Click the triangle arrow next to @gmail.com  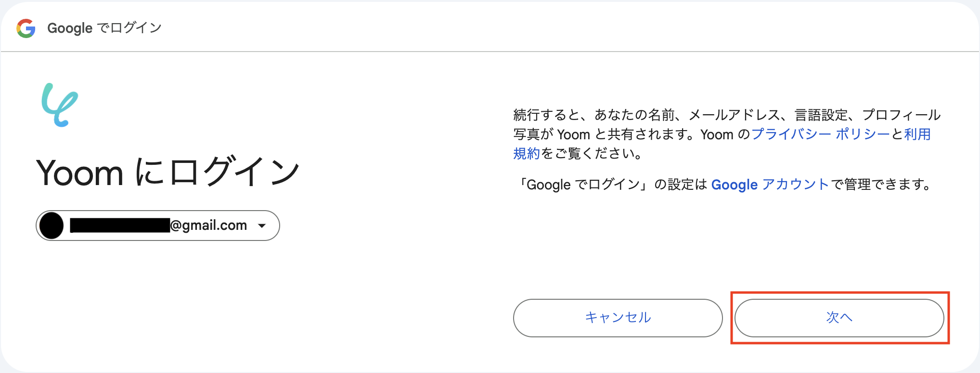262,225
